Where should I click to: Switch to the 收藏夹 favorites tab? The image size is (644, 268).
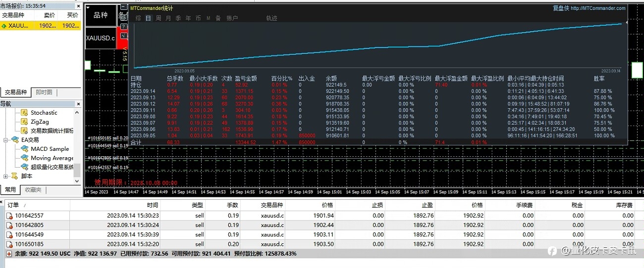(33, 189)
